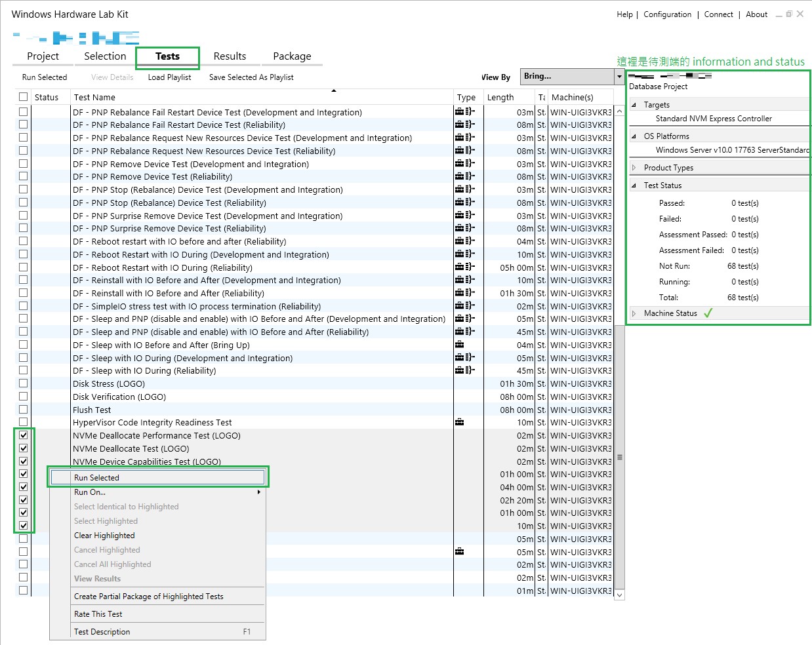Collapse the OS Platforms section

click(x=634, y=136)
